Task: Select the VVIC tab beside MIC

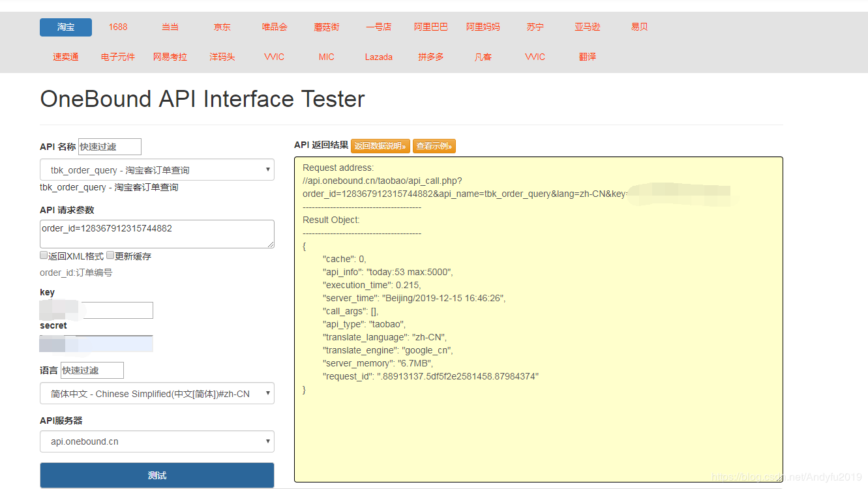Action: (275, 57)
